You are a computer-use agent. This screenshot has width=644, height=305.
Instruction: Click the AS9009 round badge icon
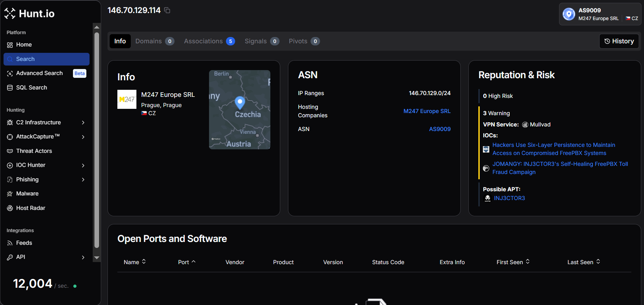pyautogui.click(x=569, y=14)
